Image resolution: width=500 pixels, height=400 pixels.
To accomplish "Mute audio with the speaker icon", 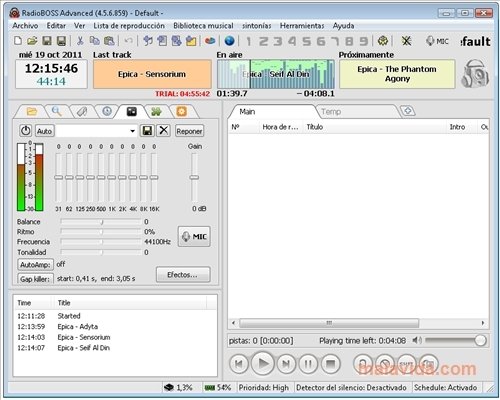I will [417, 340].
